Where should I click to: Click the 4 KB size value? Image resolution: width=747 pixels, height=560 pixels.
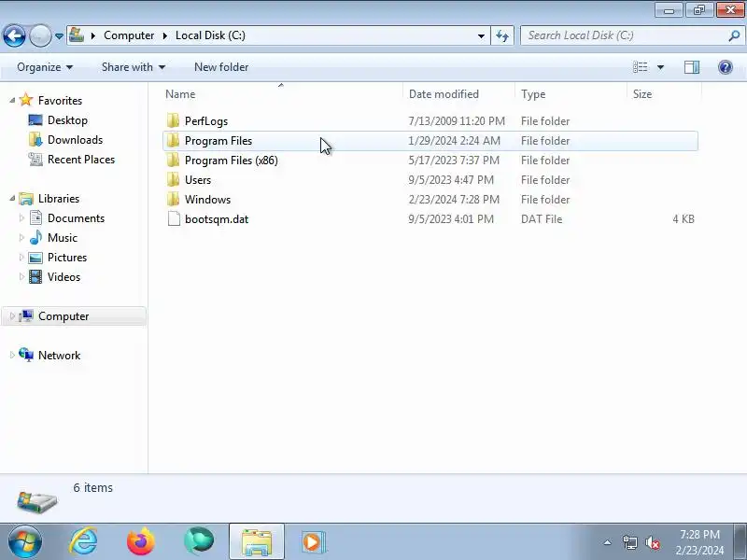click(684, 219)
